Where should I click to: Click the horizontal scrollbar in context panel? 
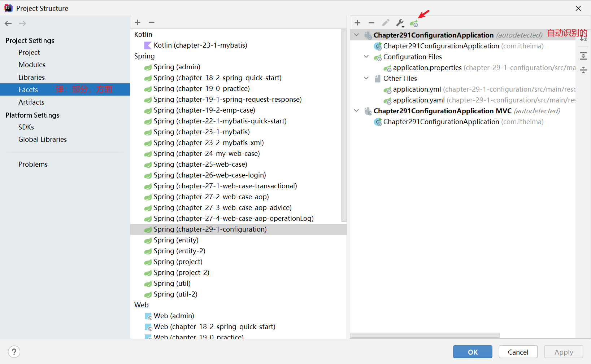[x=425, y=335]
